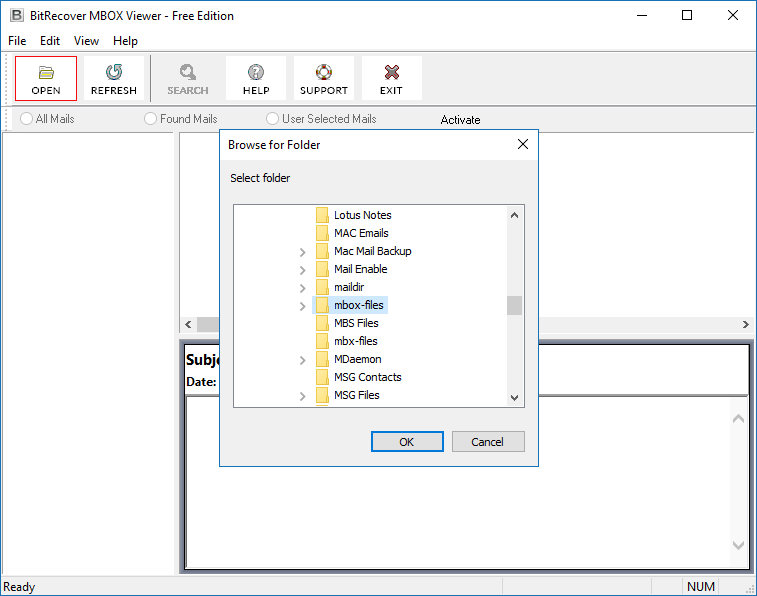Click the MAC Emails folder name
Screen dimensions: 757x596
click(361, 233)
